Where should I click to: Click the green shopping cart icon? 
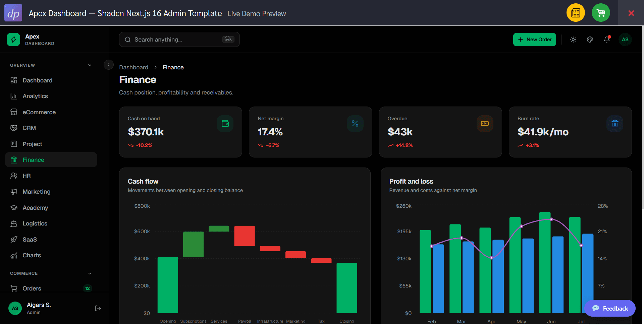(x=601, y=13)
